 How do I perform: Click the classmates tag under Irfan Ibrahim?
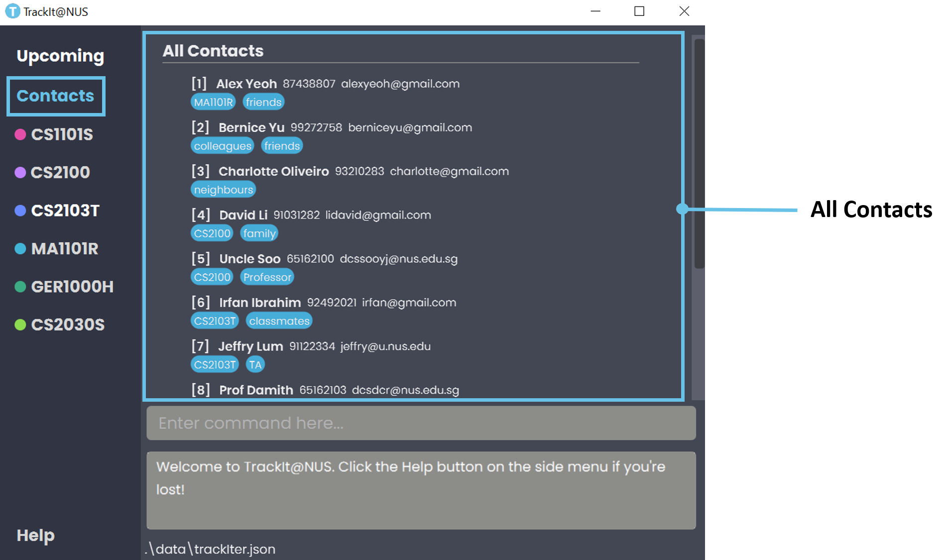[279, 321]
